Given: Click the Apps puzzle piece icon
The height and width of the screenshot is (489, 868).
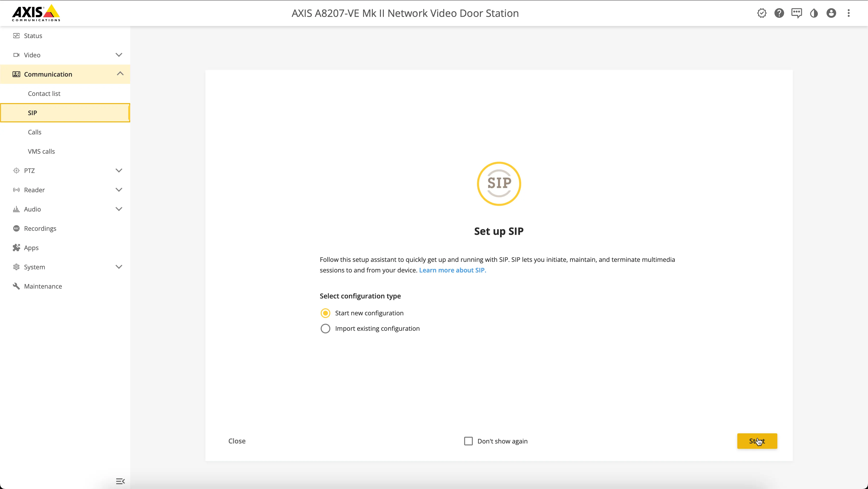Looking at the screenshot, I should [16, 248].
